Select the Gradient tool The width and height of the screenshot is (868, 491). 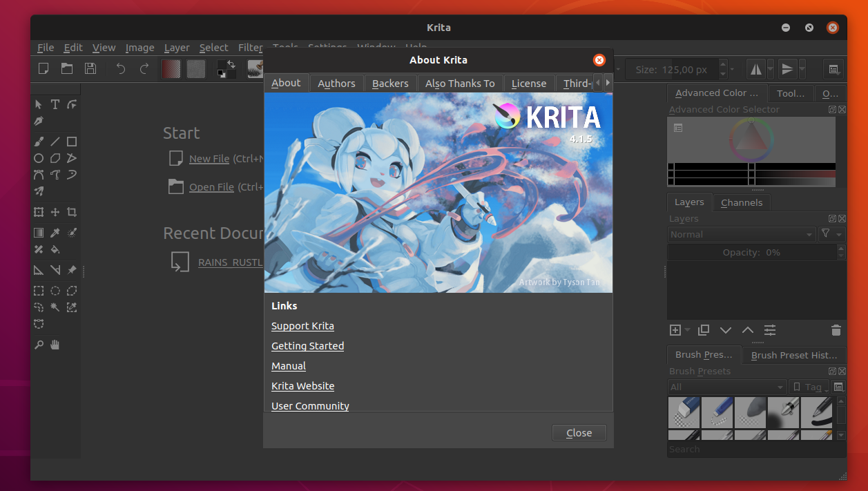39,233
